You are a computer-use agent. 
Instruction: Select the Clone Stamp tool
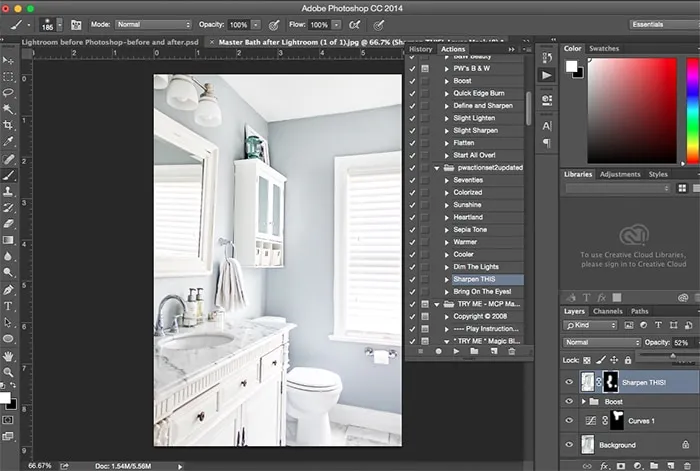point(8,192)
